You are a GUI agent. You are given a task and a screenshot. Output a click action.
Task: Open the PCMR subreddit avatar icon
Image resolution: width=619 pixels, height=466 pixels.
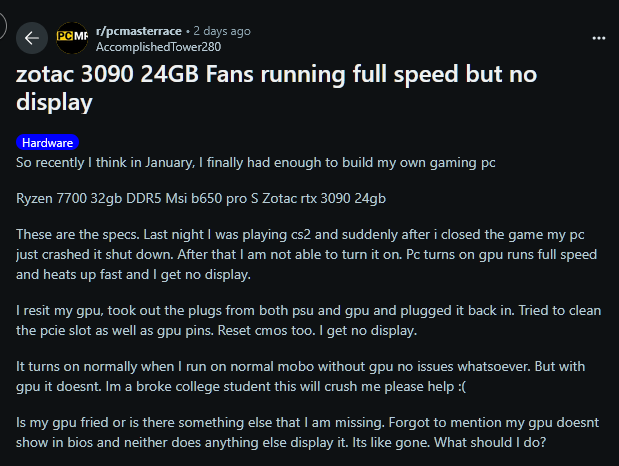[x=72, y=38]
